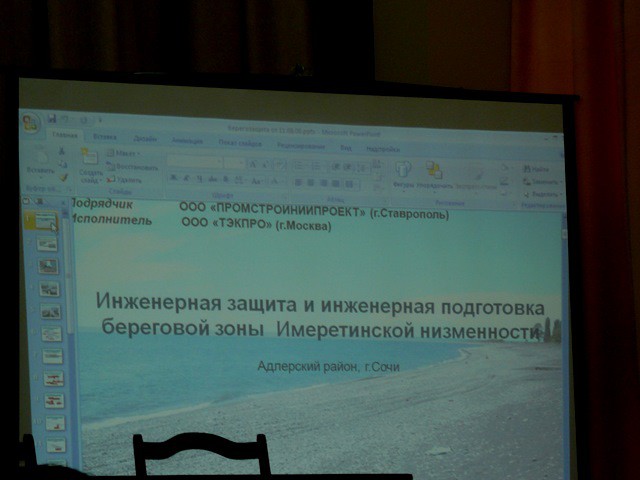Toggle italic formatting in Шрифт group

point(186,179)
